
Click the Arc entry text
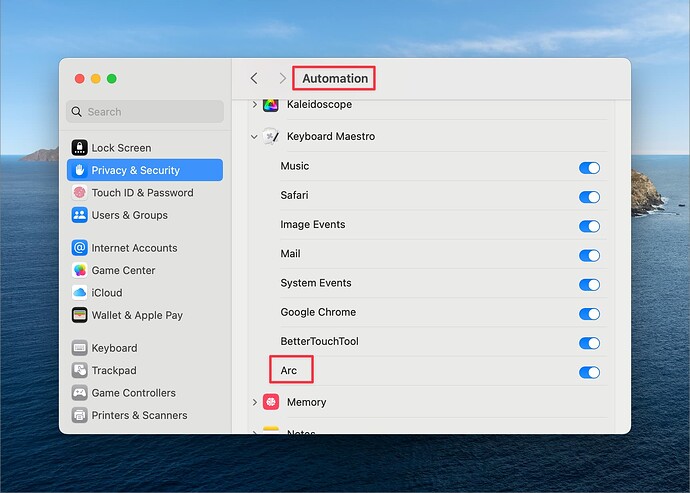coord(289,371)
